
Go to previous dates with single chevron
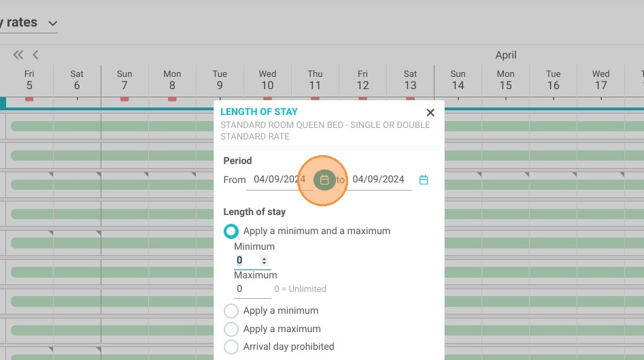[x=35, y=54]
